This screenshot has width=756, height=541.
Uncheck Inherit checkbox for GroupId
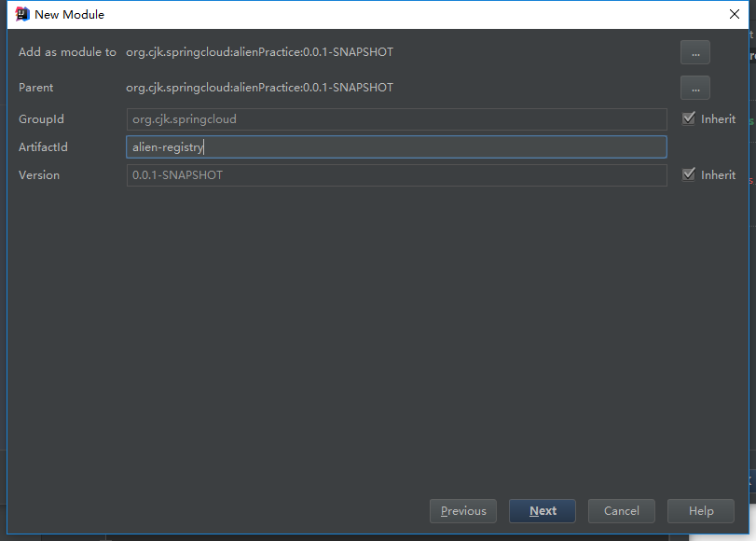(x=689, y=118)
